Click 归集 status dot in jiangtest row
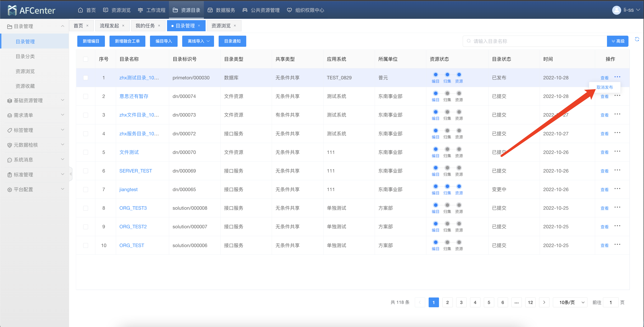Image resolution: width=644 pixels, height=327 pixels. coord(447,186)
